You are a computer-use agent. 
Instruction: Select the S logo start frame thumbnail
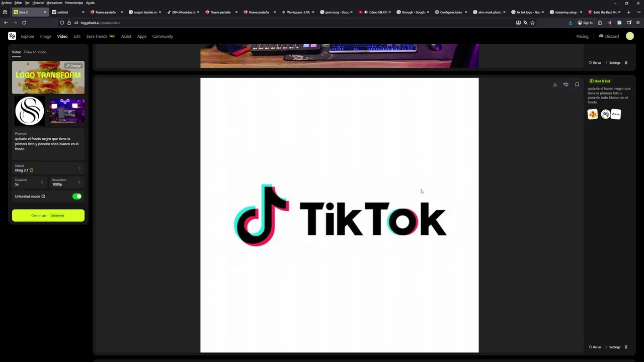tap(30, 111)
